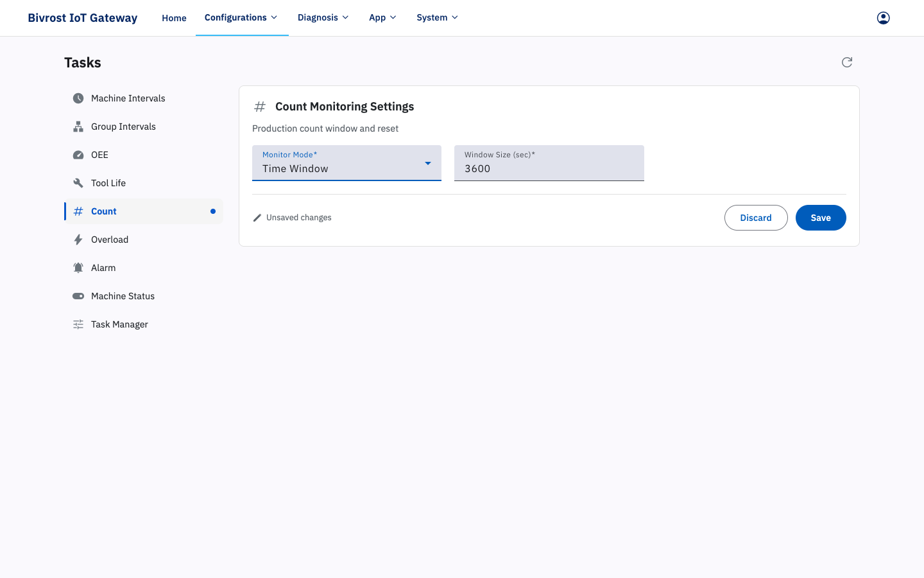Screen dimensions: 924x578
Task: Expand the Configurations menu
Action: pyautogui.click(x=241, y=17)
